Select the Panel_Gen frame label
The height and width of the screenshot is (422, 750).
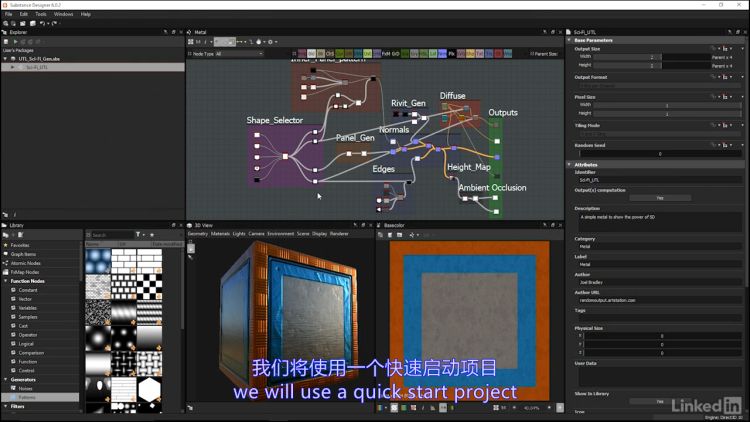[x=355, y=138]
